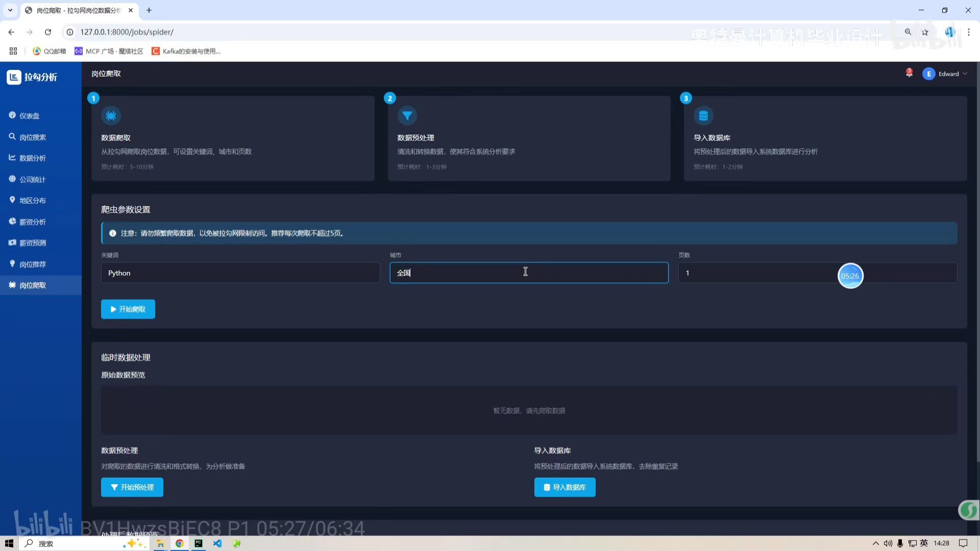Click the funnel icon in 数据预处理 card

coord(407,116)
